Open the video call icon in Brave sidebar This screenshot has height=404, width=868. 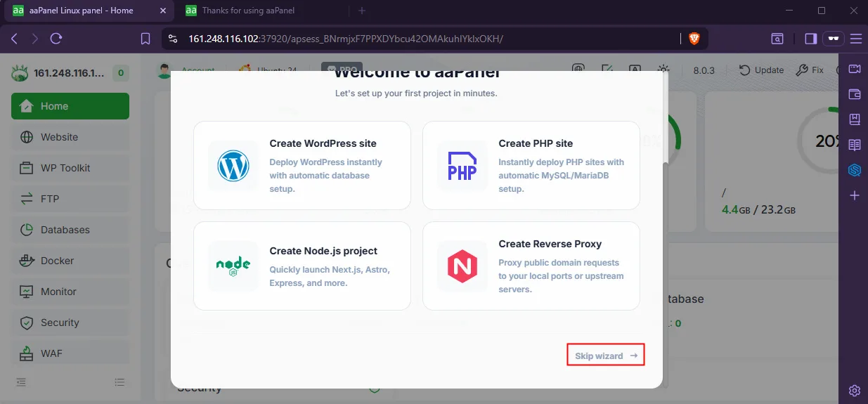[x=855, y=69]
